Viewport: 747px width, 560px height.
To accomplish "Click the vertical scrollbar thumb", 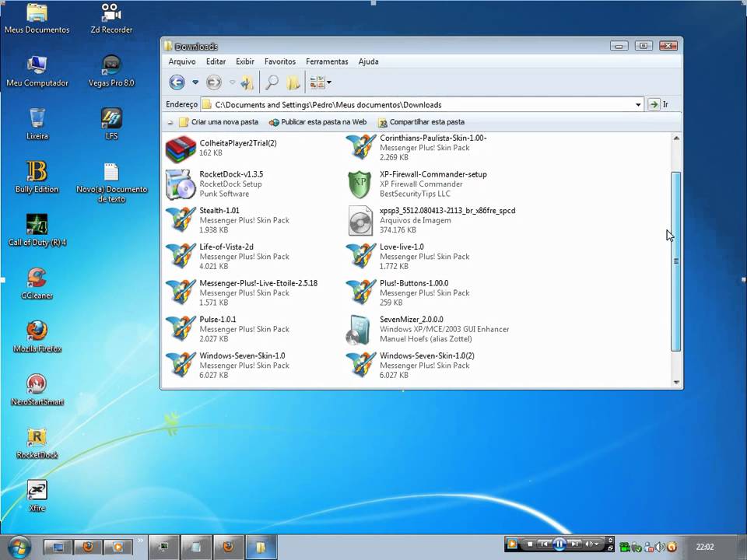I will pos(675,261).
